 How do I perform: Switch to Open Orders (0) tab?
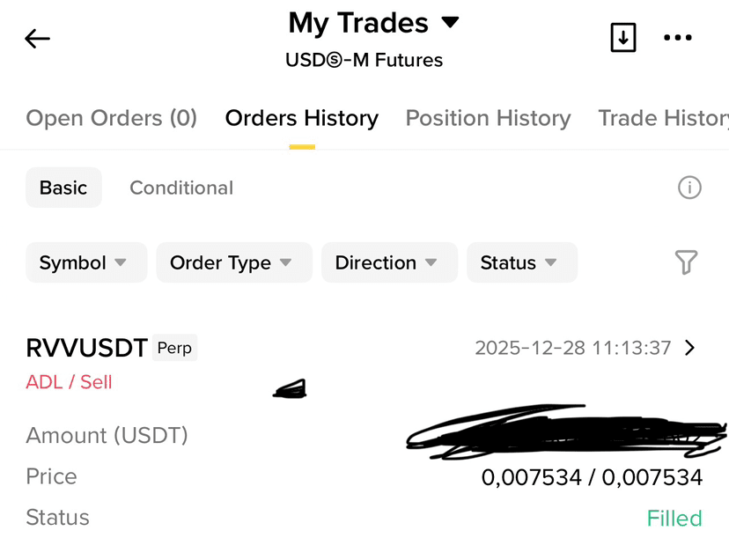point(112,118)
